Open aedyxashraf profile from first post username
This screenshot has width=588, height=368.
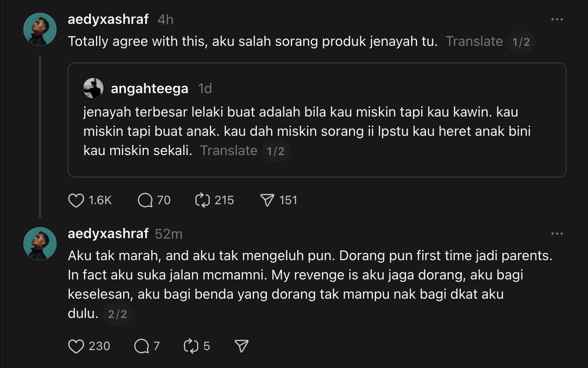[x=108, y=19]
